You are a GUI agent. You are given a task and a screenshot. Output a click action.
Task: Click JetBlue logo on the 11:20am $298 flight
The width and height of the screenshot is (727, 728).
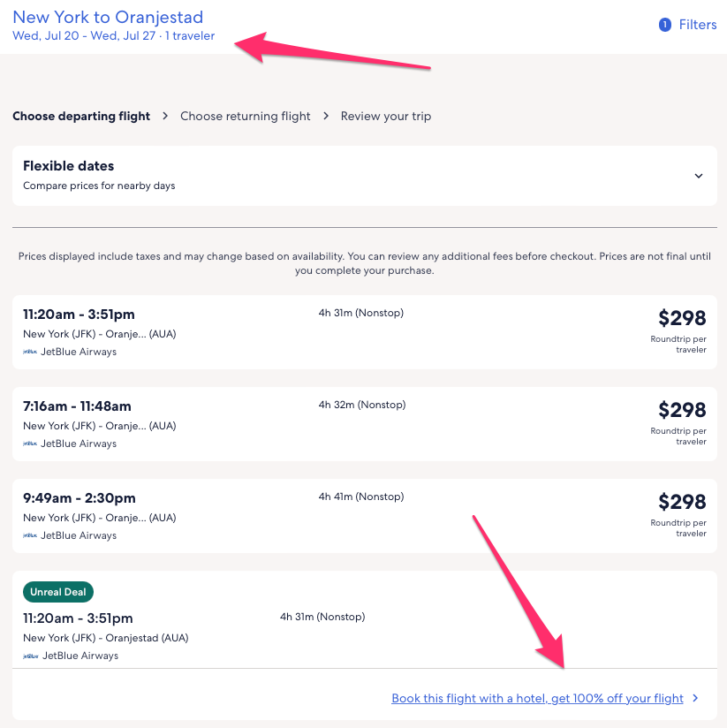point(30,352)
